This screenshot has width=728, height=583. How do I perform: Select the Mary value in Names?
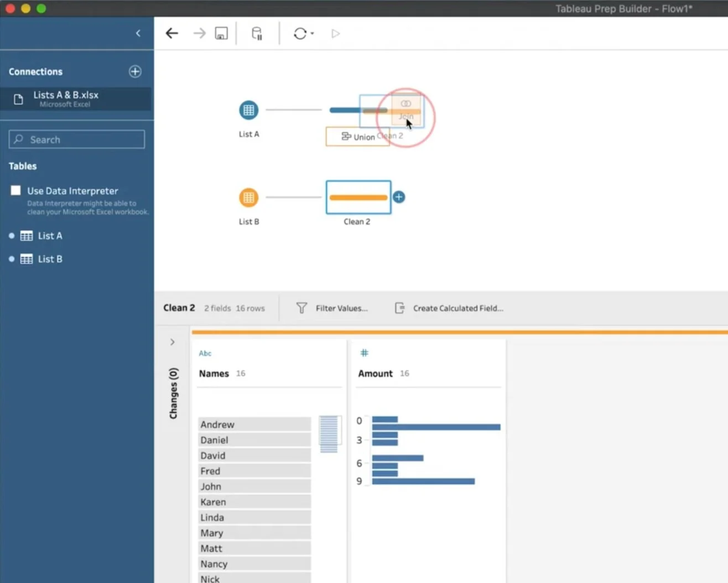click(x=254, y=533)
